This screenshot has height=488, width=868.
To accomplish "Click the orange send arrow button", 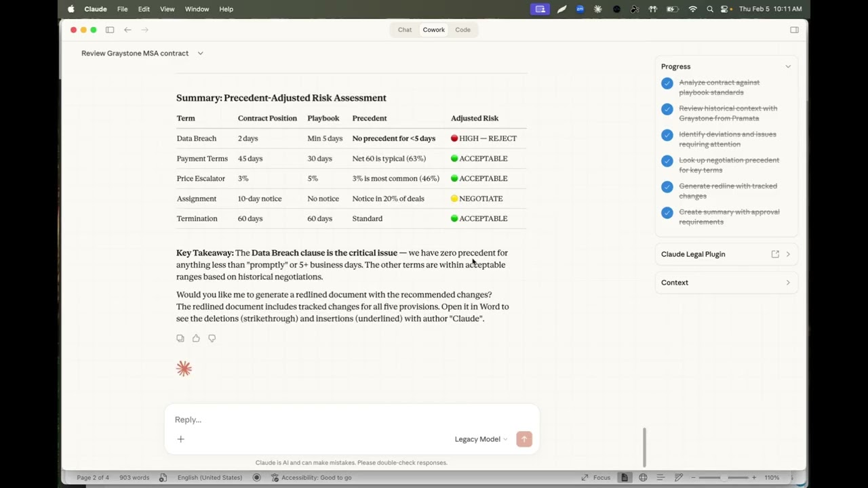I will coord(524,439).
